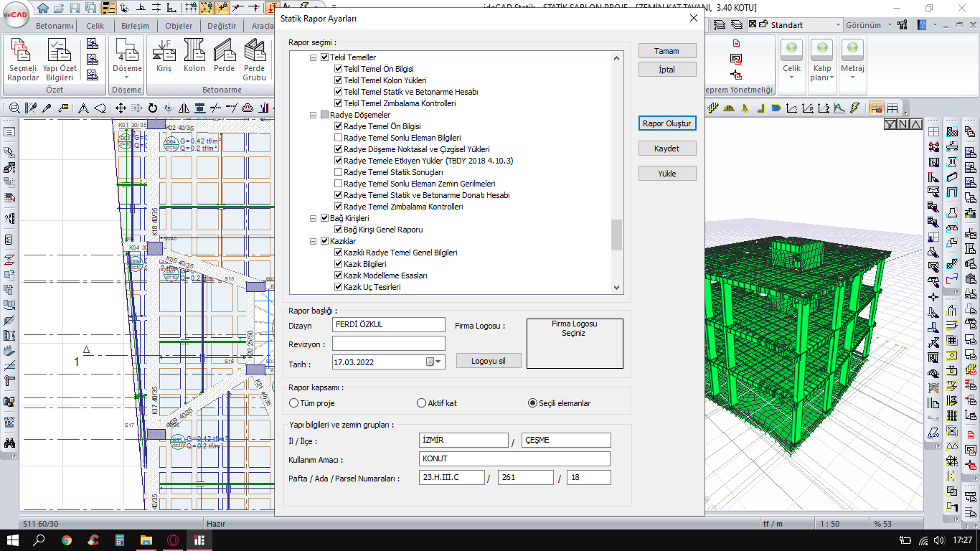Viewport: 980px width, 551px height.
Task: Open the calculator app from taskbar
Action: pyautogui.click(x=120, y=540)
